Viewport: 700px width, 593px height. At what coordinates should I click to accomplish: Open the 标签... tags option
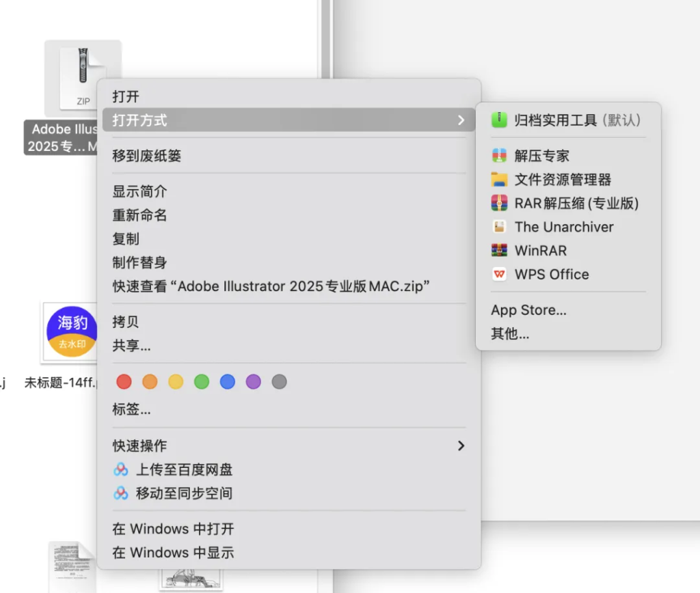coord(288,409)
